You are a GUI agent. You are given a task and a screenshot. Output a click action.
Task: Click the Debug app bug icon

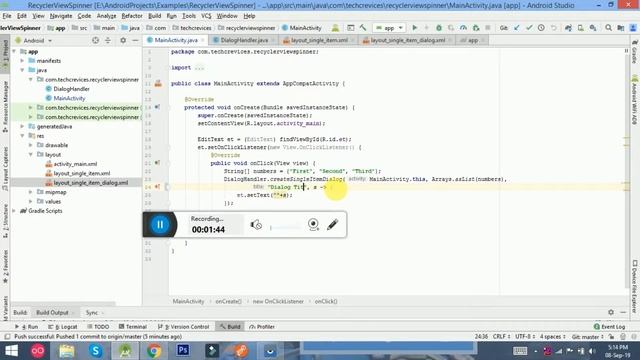439,28
